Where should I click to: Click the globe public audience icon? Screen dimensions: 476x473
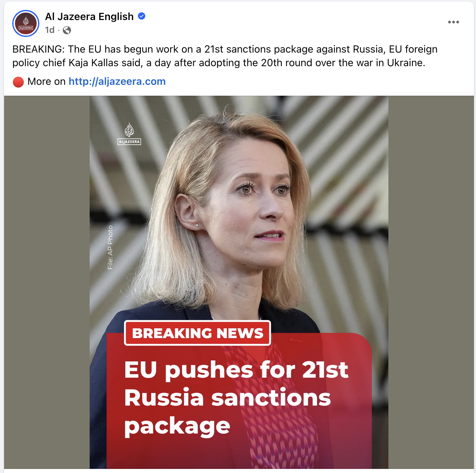tap(67, 30)
